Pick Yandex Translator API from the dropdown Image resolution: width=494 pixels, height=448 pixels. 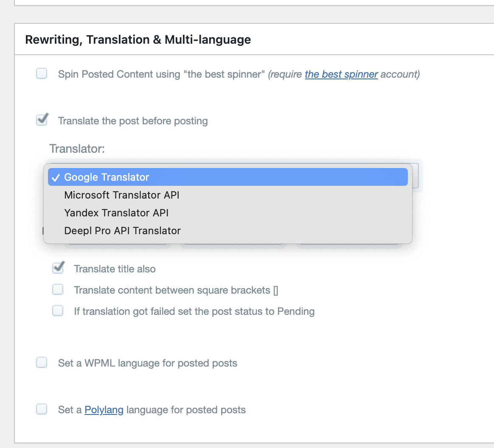(x=116, y=213)
